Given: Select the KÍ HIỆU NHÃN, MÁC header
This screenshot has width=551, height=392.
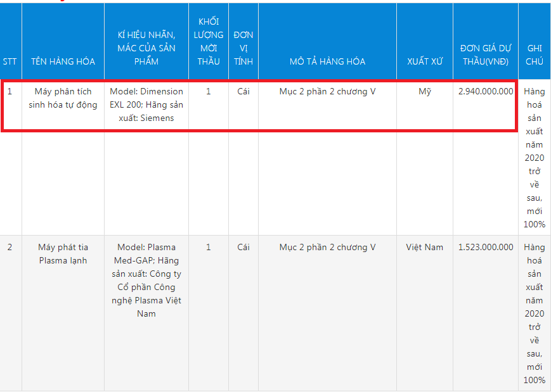Looking at the screenshot, I should click(x=146, y=48).
